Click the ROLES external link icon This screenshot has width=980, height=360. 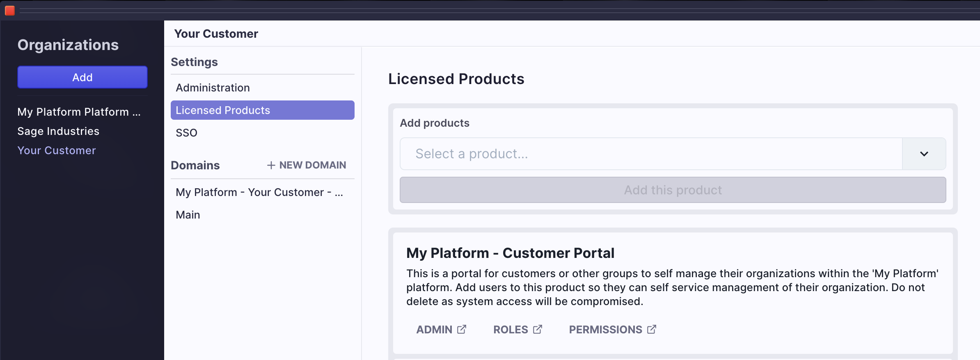pos(538,329)
